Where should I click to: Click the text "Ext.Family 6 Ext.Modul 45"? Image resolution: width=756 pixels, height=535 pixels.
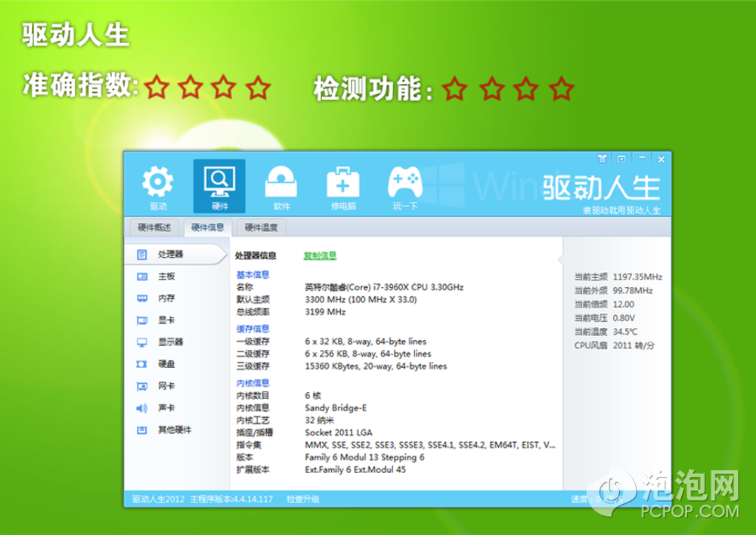point(355,470)
